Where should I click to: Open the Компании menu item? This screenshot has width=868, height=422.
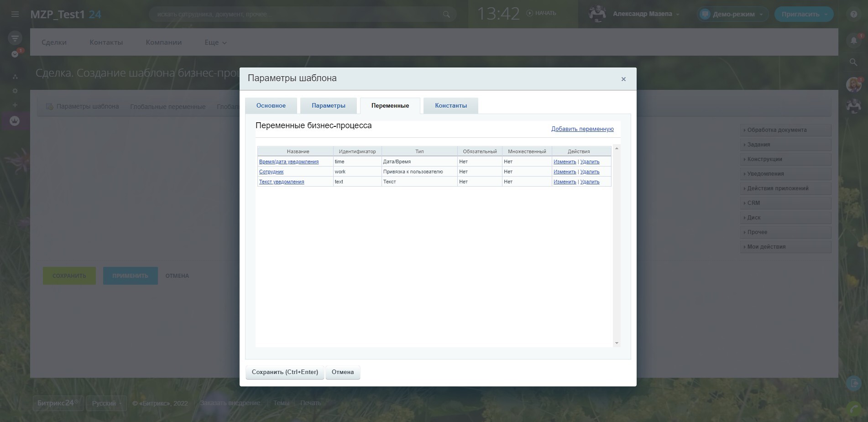click(x=164, y=42)
